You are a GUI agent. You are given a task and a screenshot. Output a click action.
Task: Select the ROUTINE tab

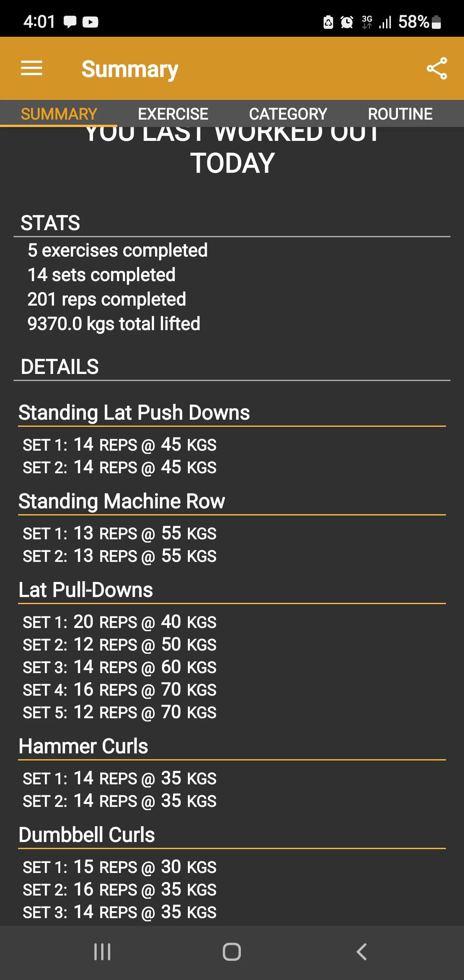coord(400,113)
